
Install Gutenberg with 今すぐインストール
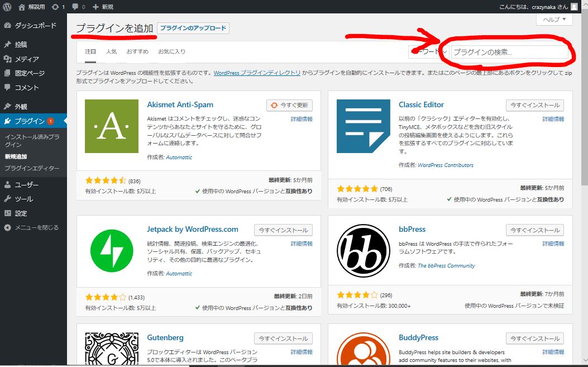(x=283, y=339)
